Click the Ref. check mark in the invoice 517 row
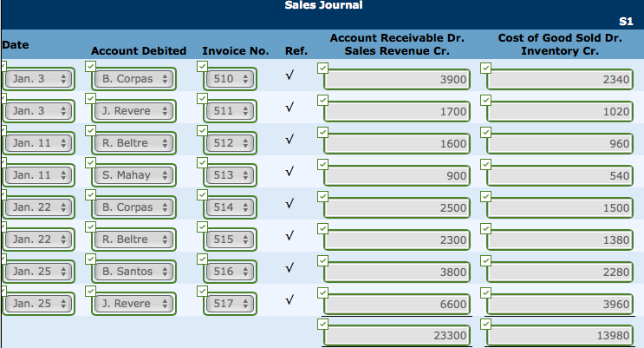 tap(290, 299)
